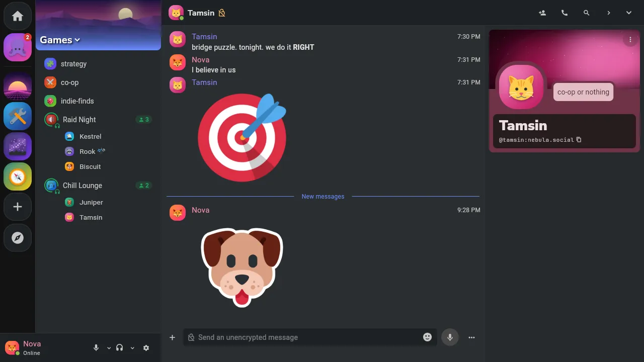The width and height of the screenshot is (644, 362).
Task: Toggle microphone mute in the user panel
Action: (x=96, y=348)
